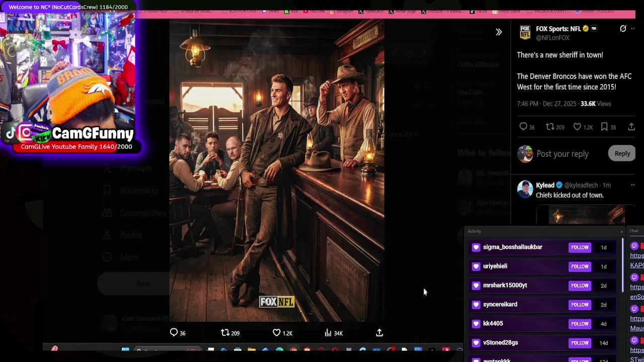Open Instagram bookmark in bookmarks bar

click(x=341, y=11)
